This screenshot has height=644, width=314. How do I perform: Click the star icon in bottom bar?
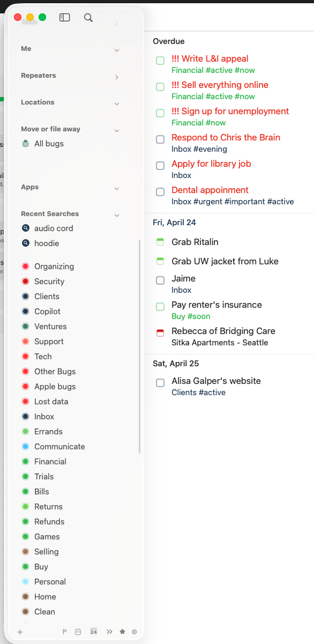pyautogui.click(x=122, y=632)
